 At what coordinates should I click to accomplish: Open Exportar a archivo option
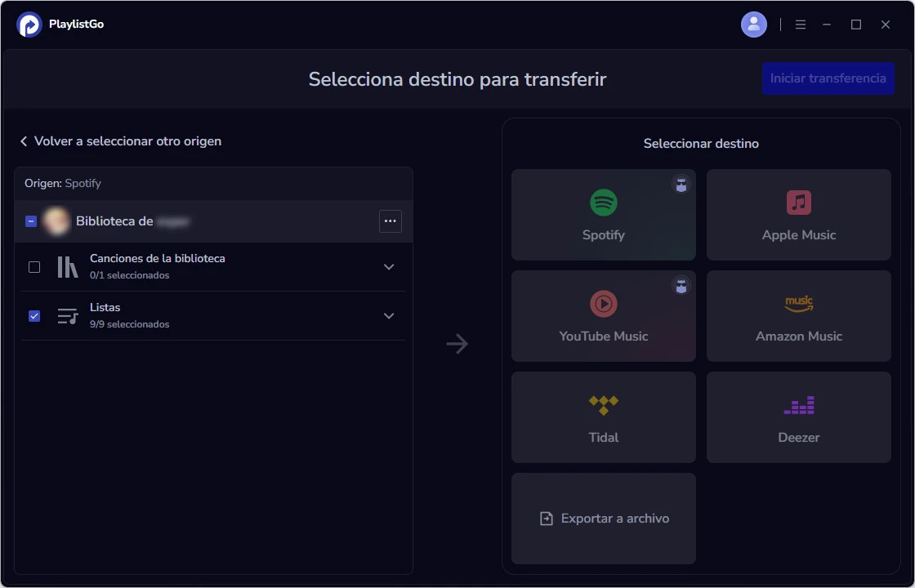(603, 518)
